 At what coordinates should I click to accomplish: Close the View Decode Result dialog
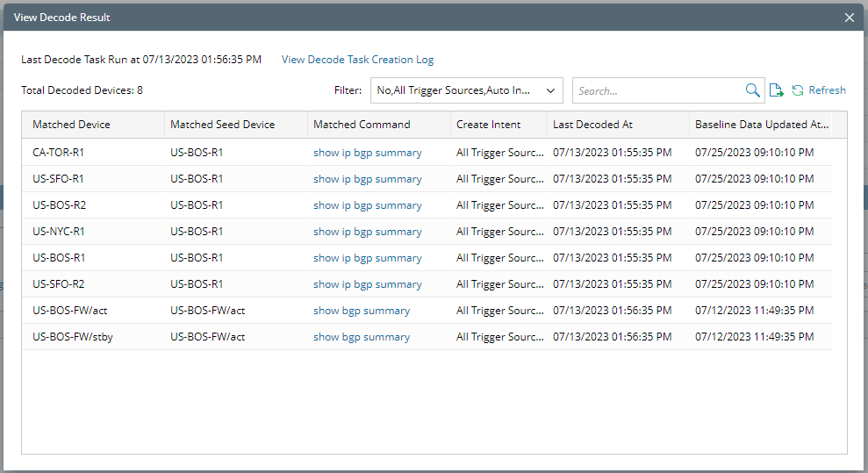pos(850,18)
